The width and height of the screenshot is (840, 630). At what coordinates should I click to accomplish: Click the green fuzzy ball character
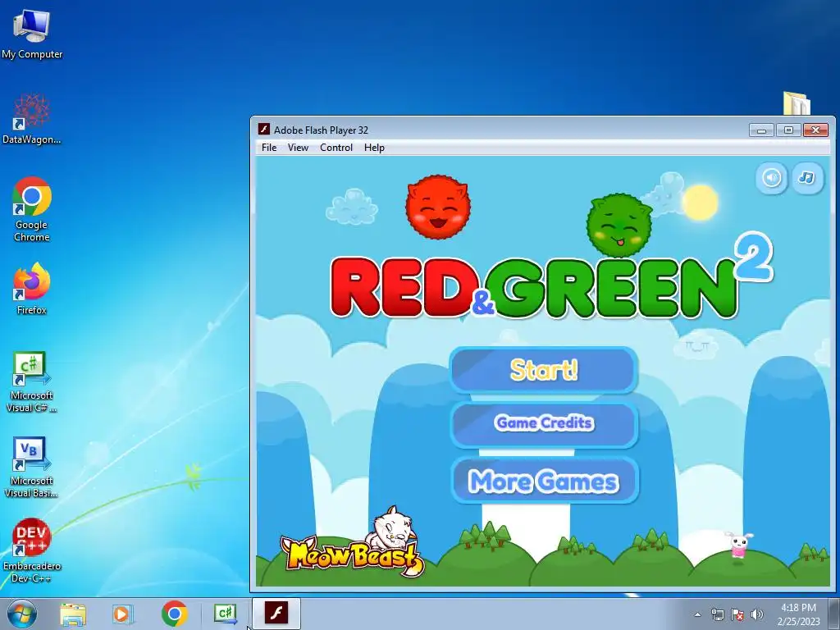619,225
